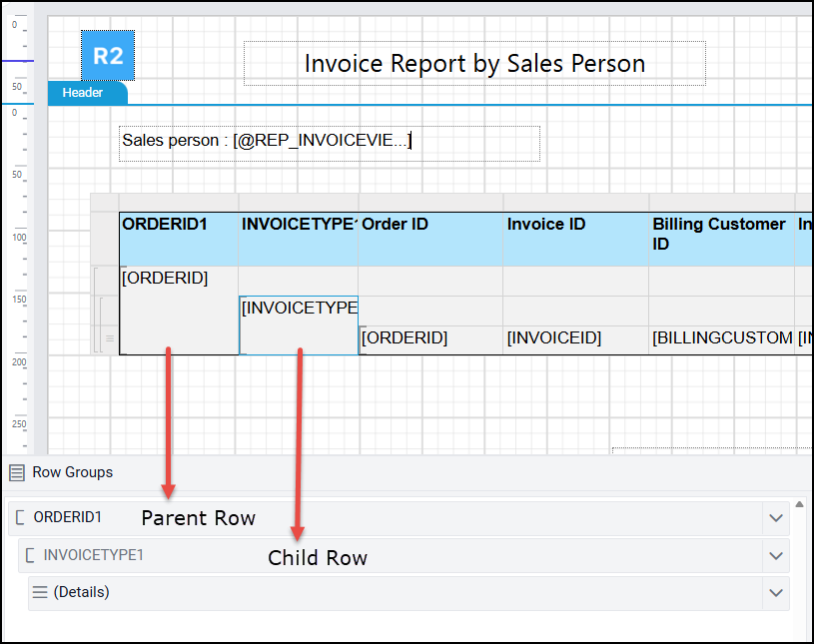The width and height of the screenshot is (814, 644).
Task: Click the Details group lines icon
Action: pyautogui.click(x=40, y=592)
